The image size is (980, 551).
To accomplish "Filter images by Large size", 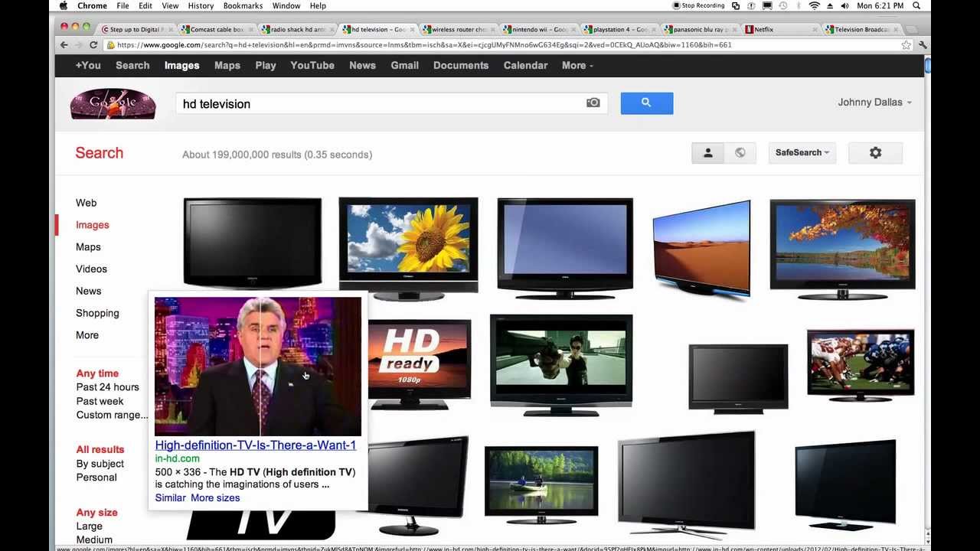I will [89, 527].
